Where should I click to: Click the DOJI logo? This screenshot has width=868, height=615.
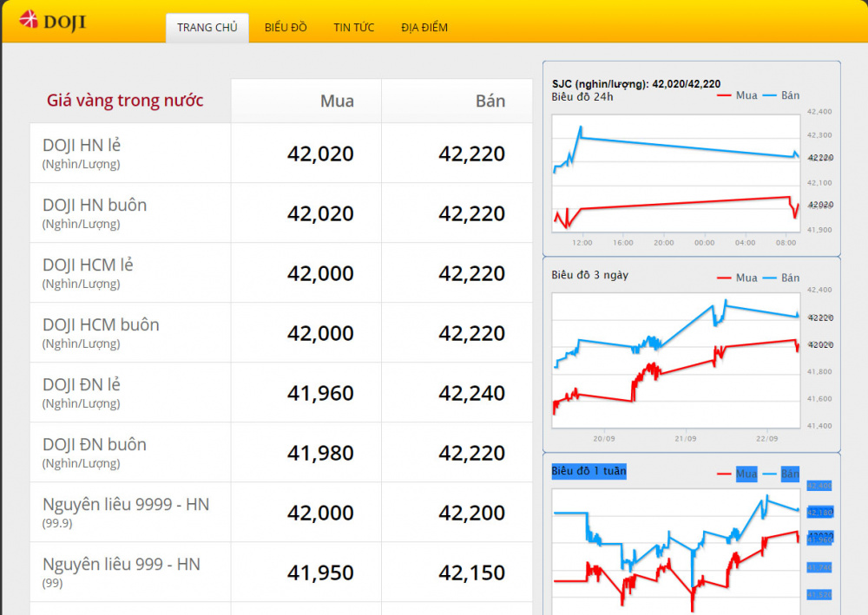(x=53, y=21)
